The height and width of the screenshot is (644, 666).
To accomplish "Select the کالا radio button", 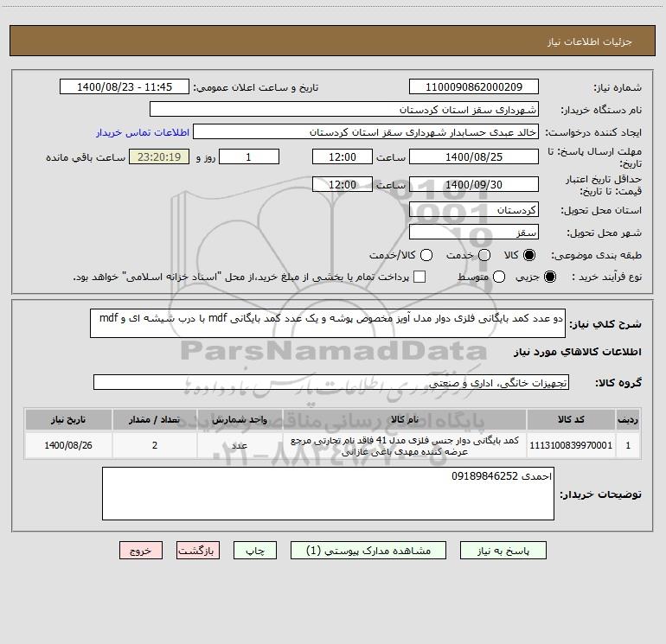I will (529, 255).
